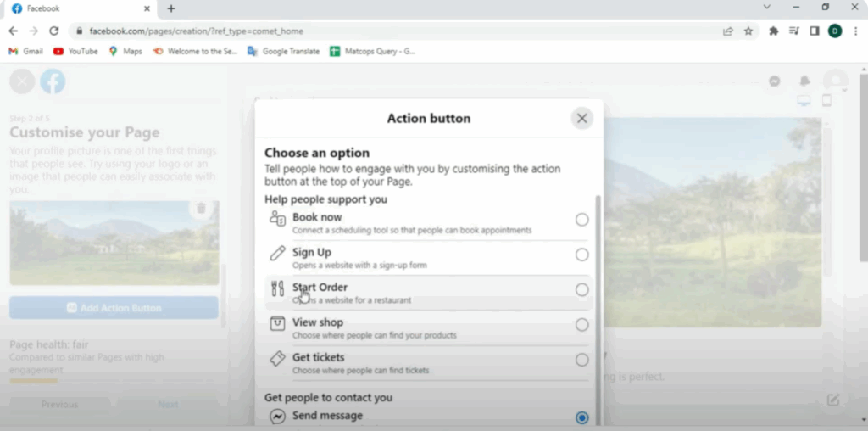This screenshot has height=431, width=868.
Task: Click the Book now option label
Action: 317,217
